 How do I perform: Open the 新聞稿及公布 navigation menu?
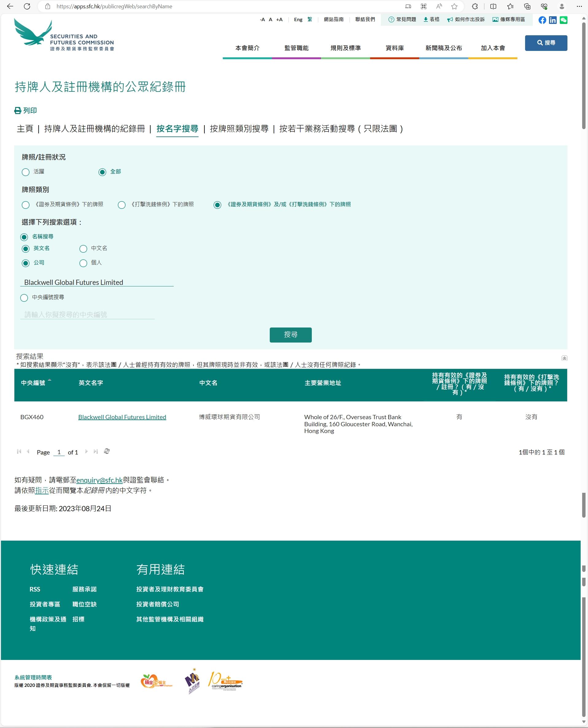tap(444, 48)
